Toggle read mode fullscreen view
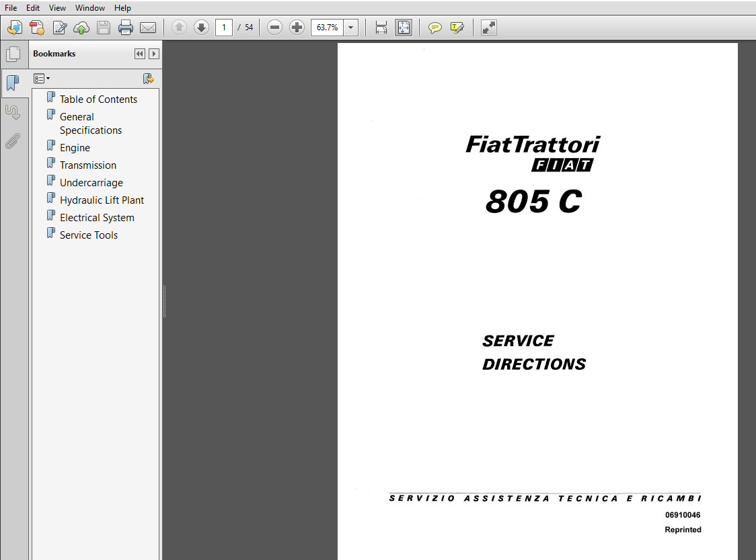This screenshot has width=756, height=560. (489, 28)
